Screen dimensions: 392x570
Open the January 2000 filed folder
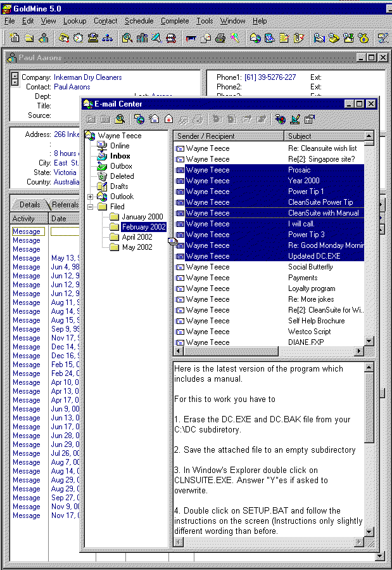[142, 217]
